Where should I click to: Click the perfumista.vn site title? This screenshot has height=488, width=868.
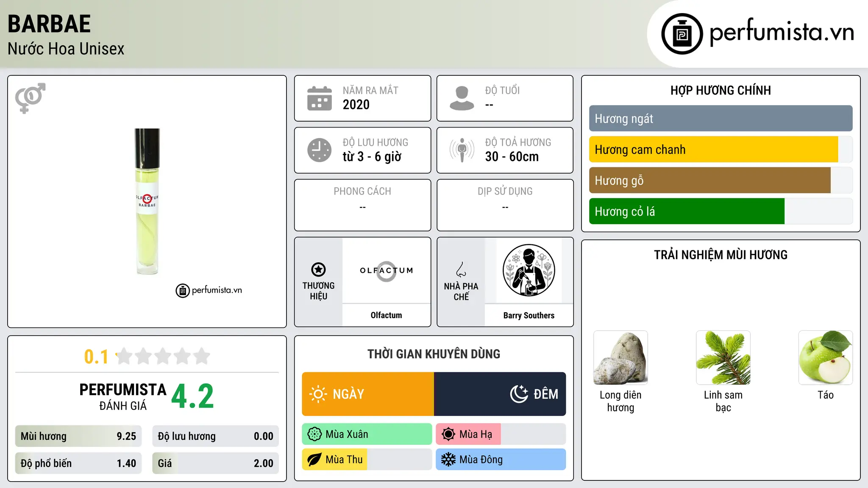tap(782, 32)
